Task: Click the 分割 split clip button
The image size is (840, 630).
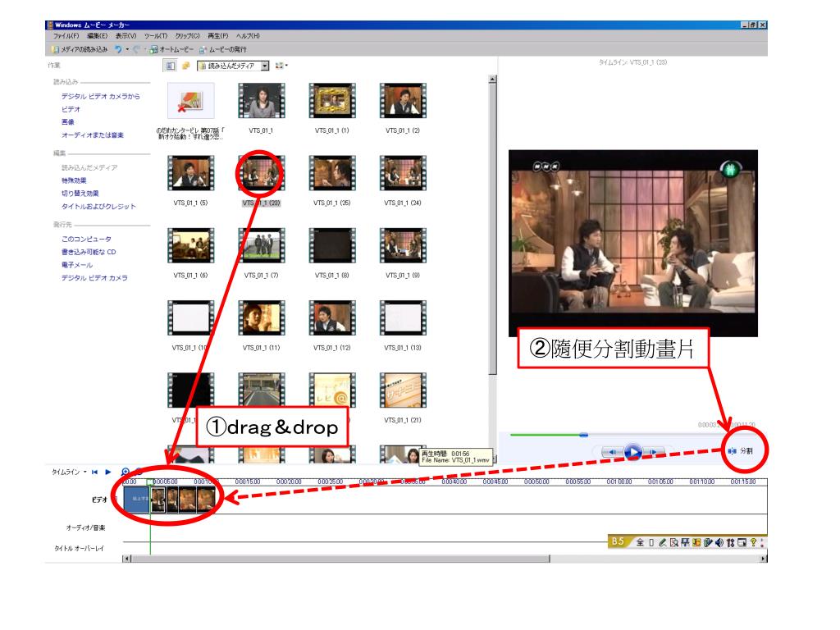Action: [x=741, y=451]
